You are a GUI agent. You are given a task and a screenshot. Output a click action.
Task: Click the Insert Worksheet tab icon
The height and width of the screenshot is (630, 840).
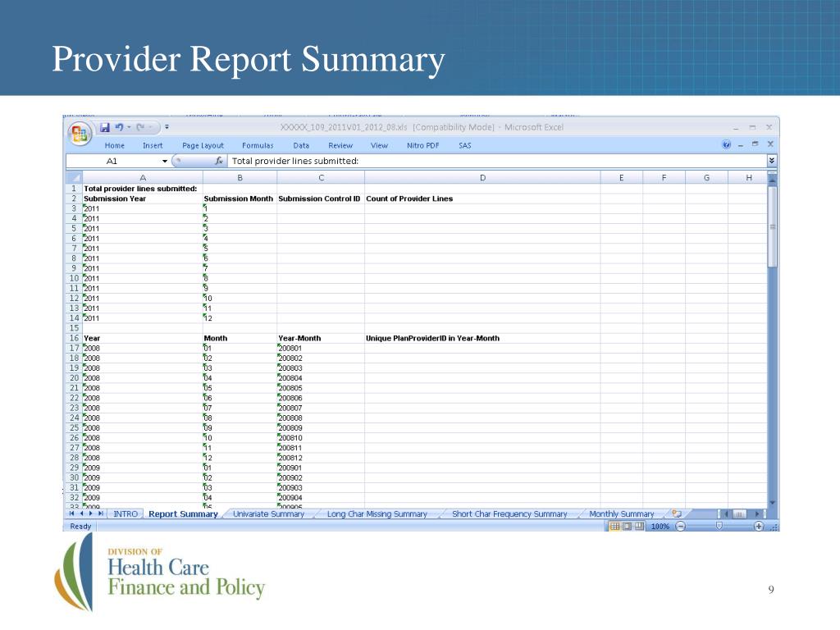(676, 514)
